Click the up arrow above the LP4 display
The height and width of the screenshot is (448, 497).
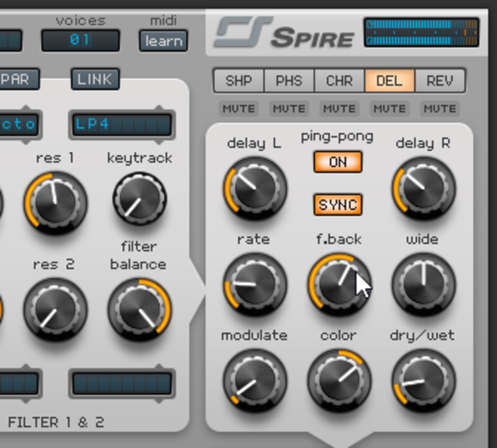[159, 107]
